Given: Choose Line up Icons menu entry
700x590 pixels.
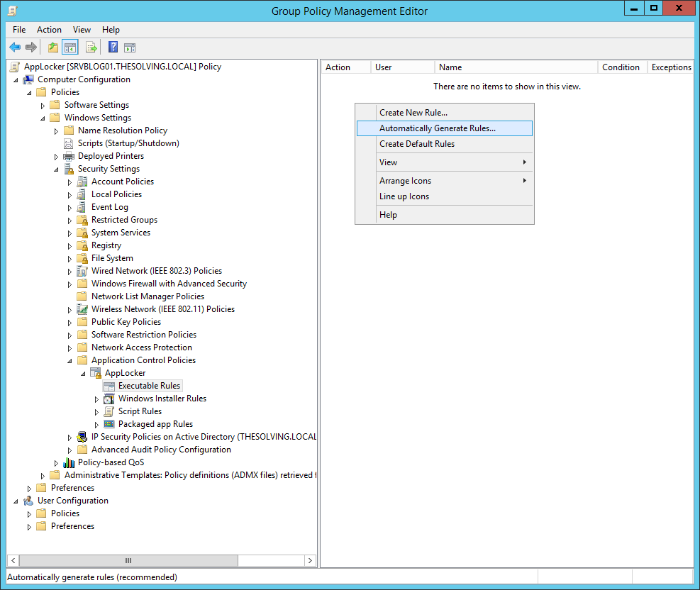Looking at the screenshot, I should click(445, 196).
